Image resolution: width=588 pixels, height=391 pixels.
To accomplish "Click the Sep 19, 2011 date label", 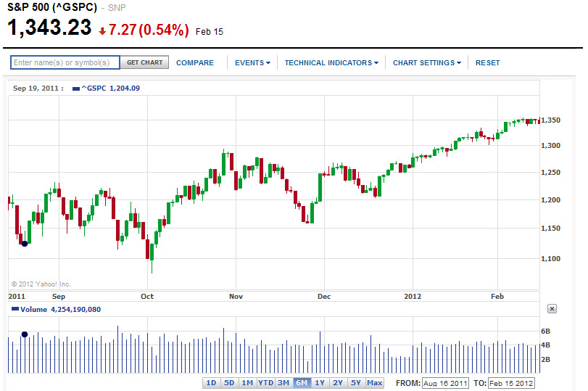I will [x=38, y=89].
